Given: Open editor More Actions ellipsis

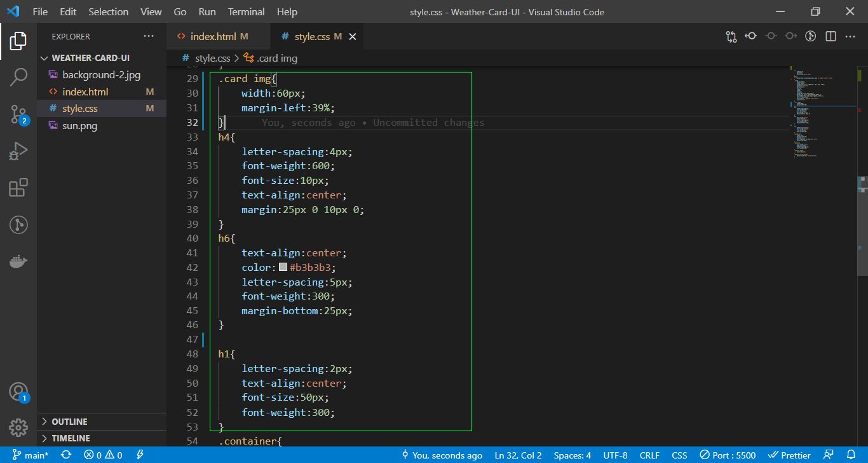Looking at the screenshot, I should [x=850, y=36].
